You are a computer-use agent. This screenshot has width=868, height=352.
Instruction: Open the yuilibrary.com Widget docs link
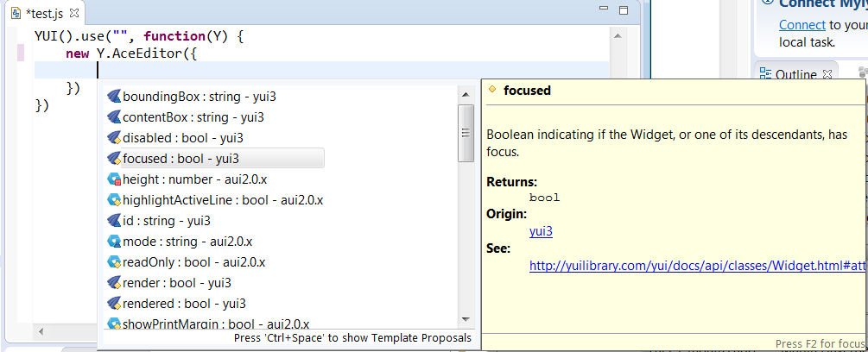click(698, 266)
